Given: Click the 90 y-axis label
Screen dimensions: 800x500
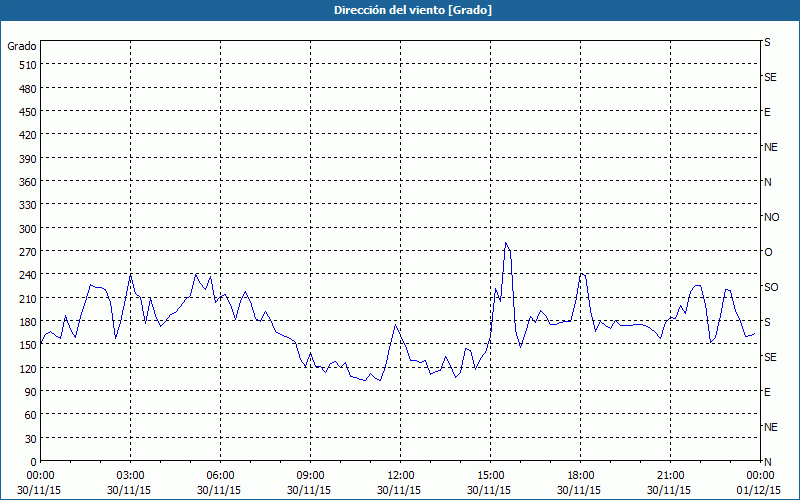Looking at the screenshot, I should click(31, 392).
